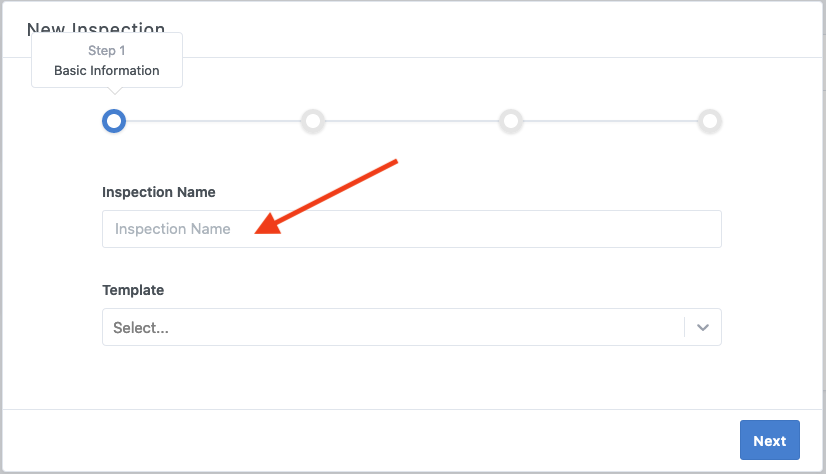Open the Template select box
Image resolution: width=826 pixels, height=474 pixels.
(392, 327)
